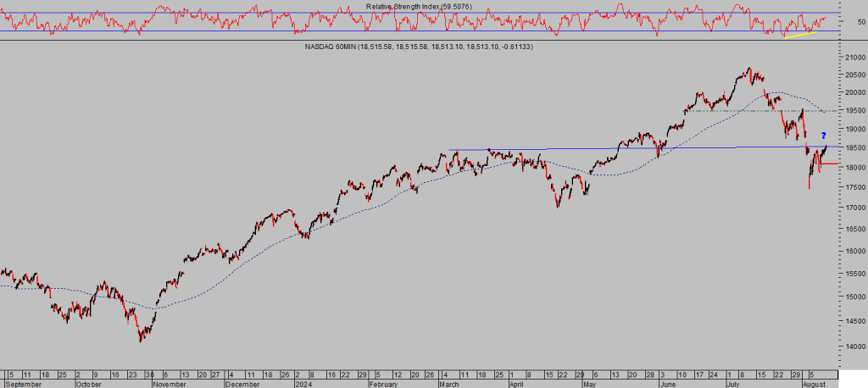The height and width of the screenshot is (388, 868).
Task: Click the blue question mark annotation
Action: pyautogui.click(x=824, y=136)
